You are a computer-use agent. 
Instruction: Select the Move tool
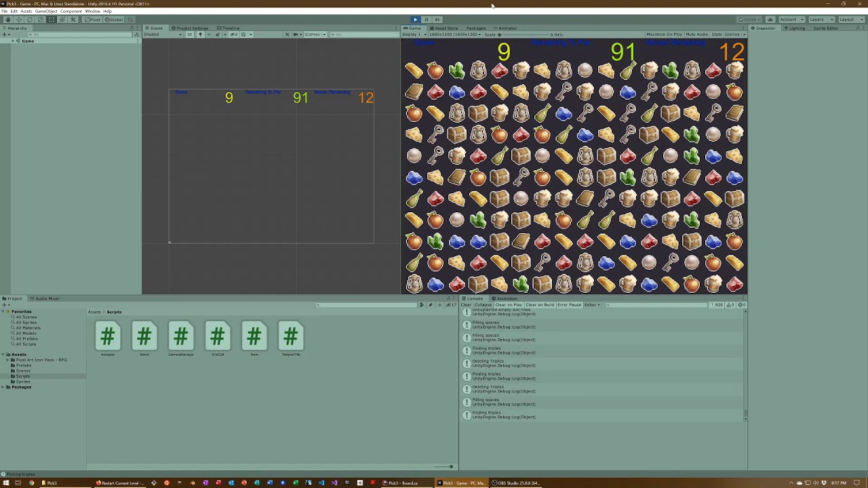click(x=18, y=20)
